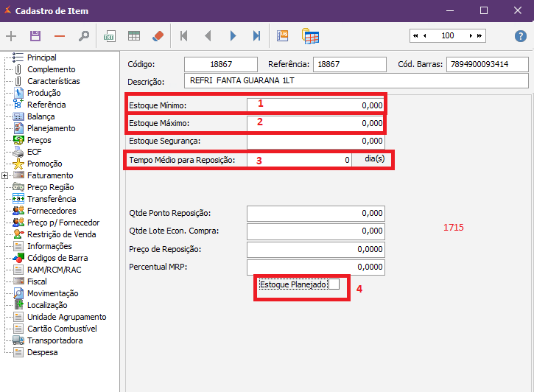Open the ECF section
534x392 pixels.
click(35, 152)
